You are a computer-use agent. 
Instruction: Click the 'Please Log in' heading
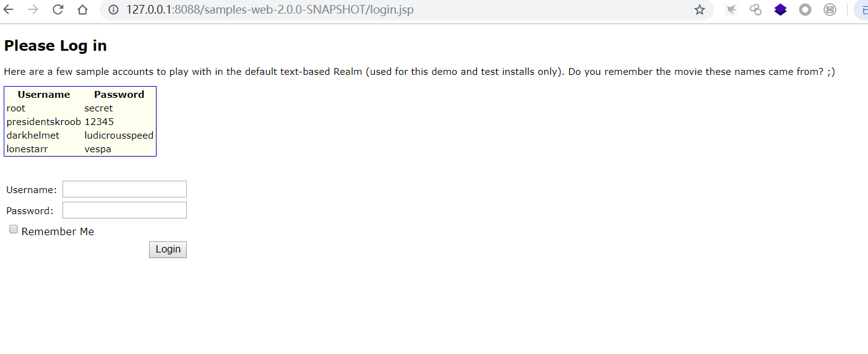coord(56,46)
